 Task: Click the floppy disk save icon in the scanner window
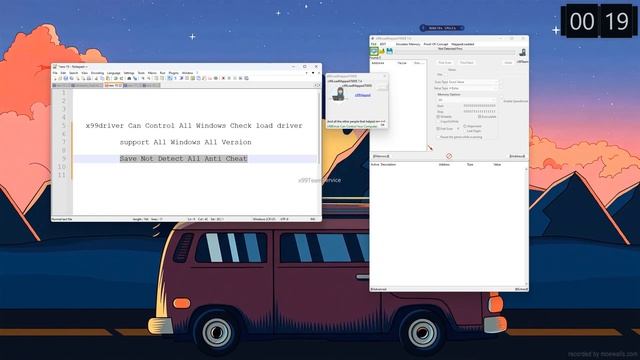(389, 51)
